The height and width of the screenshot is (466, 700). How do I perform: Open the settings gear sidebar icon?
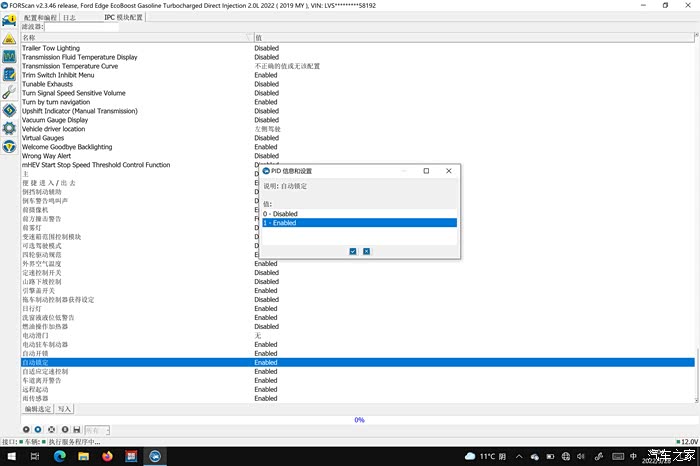pyautogui.click(x=9, y=128)
